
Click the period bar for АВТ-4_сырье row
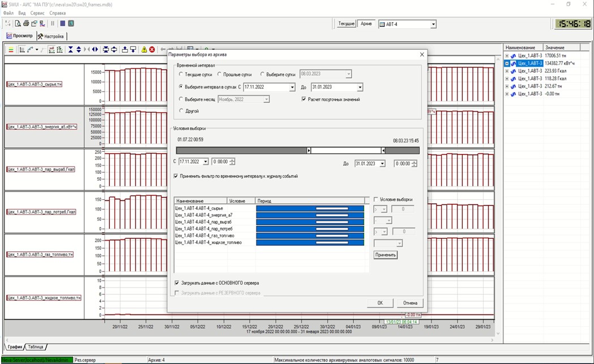(310, 208)
